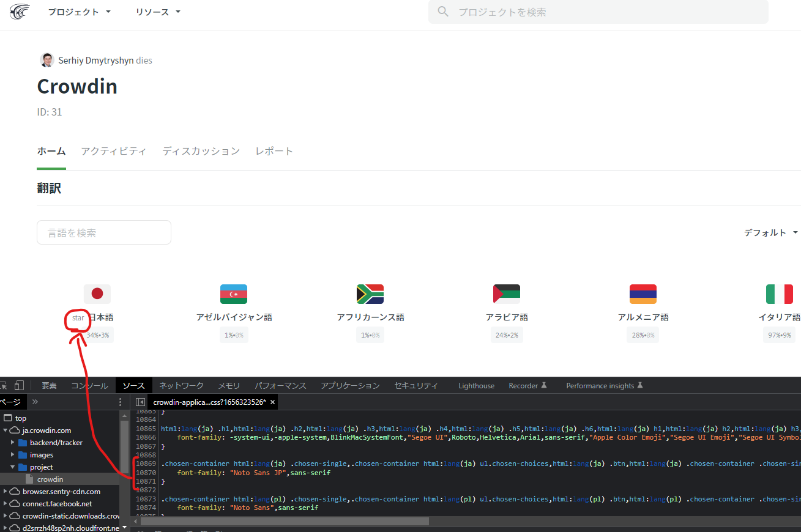Click the project folder icon
This screenshot has width=801, height=532.
click(23, 467)
